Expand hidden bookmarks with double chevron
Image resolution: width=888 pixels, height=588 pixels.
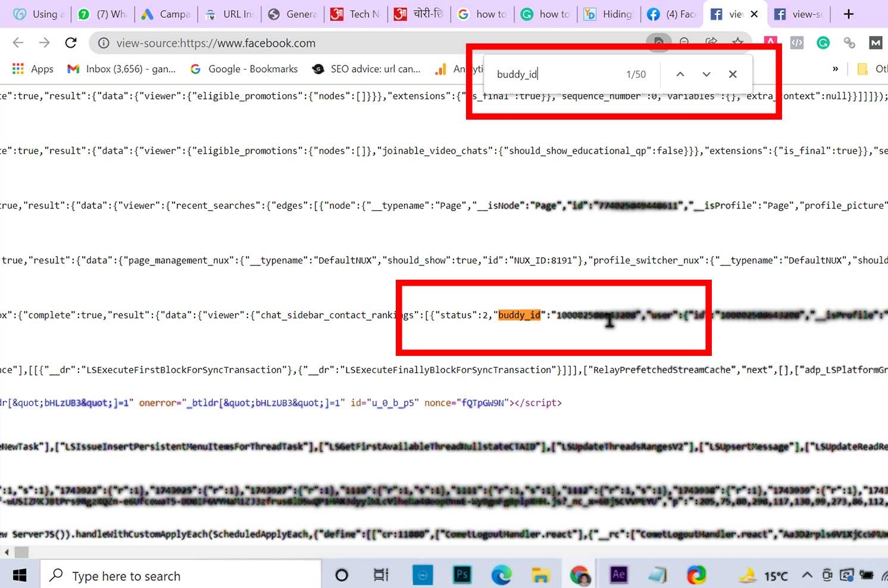pos(835,69)
